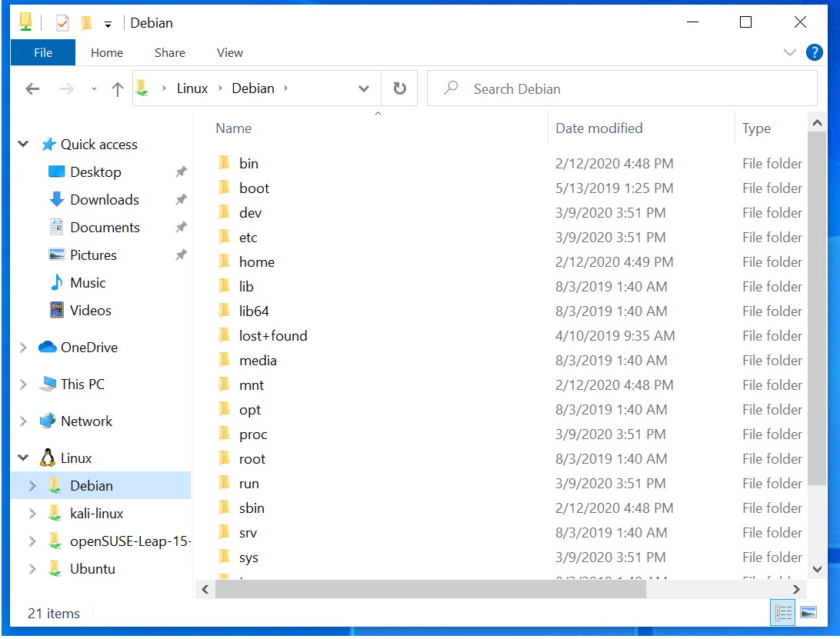Viewport: 840px width, 639px height.
Task: Select Network in navigation pane
Action: coord(86,421)
